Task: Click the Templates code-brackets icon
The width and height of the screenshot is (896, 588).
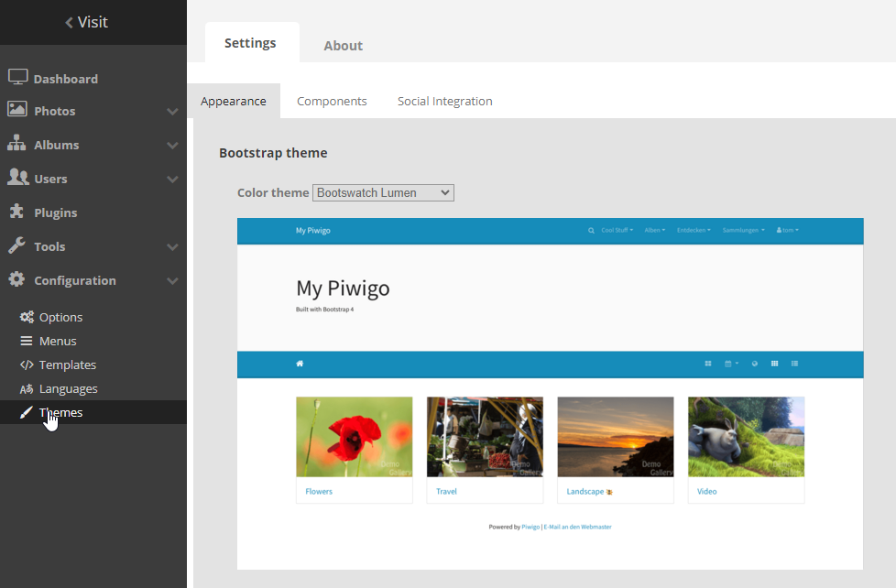Action: (27, 365)
